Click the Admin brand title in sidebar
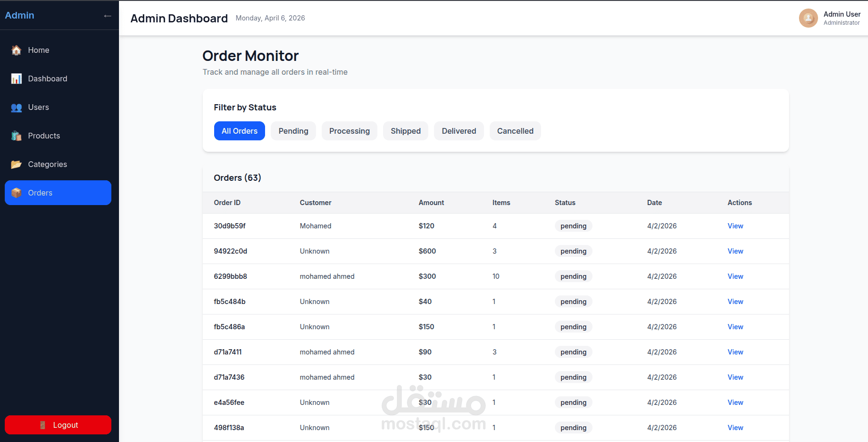This screenshot has width=868, height=442. coord(20,15)
